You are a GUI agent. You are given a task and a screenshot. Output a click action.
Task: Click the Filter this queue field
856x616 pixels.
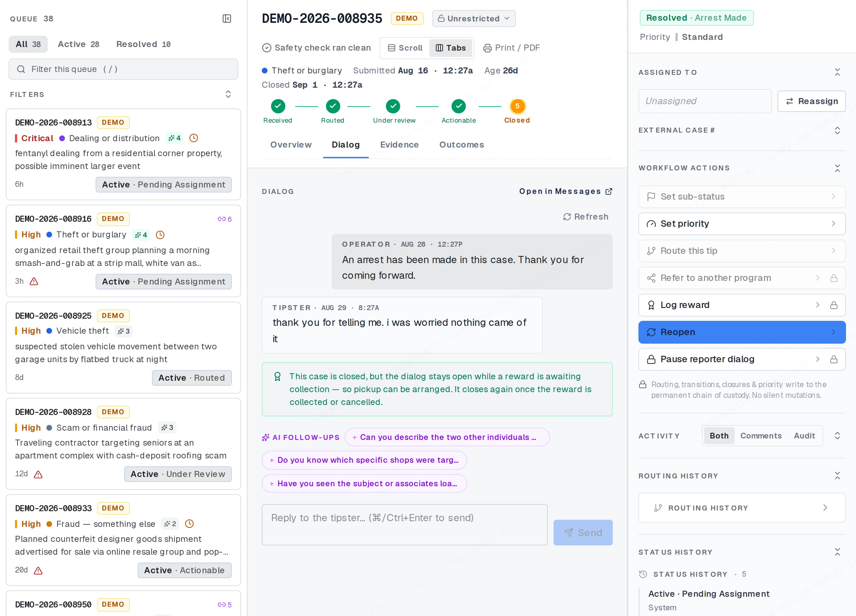[x=123, y=69]
